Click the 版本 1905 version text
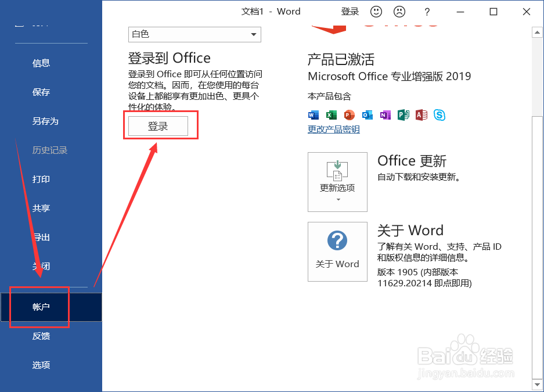The image size is (544, 392). pos(424,278)
